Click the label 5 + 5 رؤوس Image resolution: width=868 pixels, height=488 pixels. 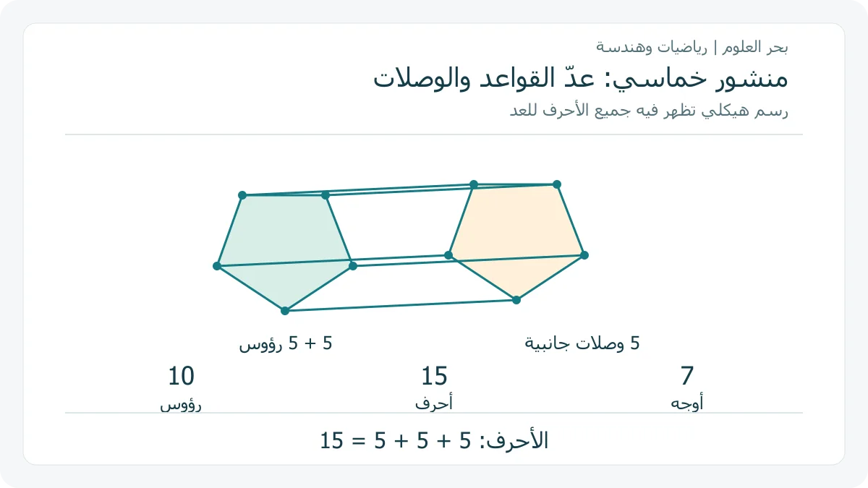(286, 343)
